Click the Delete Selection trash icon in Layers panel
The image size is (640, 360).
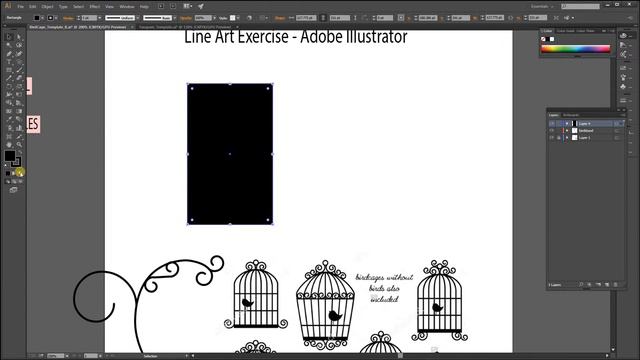615,284
